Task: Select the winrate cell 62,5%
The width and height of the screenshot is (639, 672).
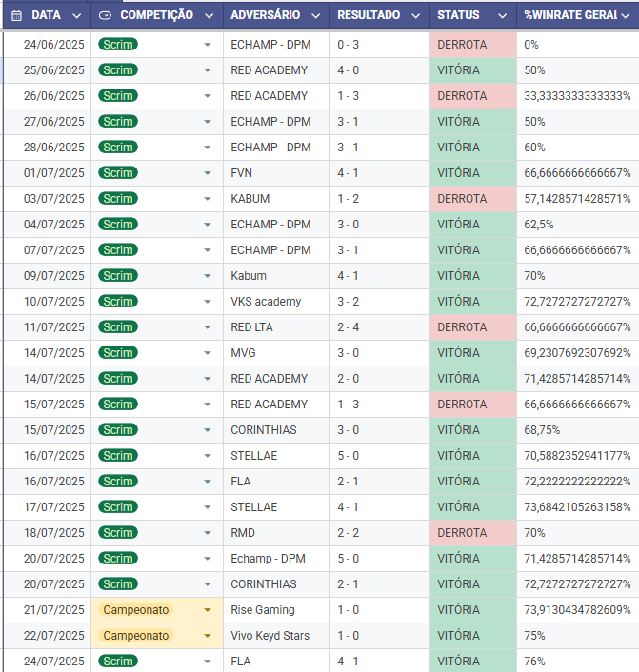Action: coord(578,225)
